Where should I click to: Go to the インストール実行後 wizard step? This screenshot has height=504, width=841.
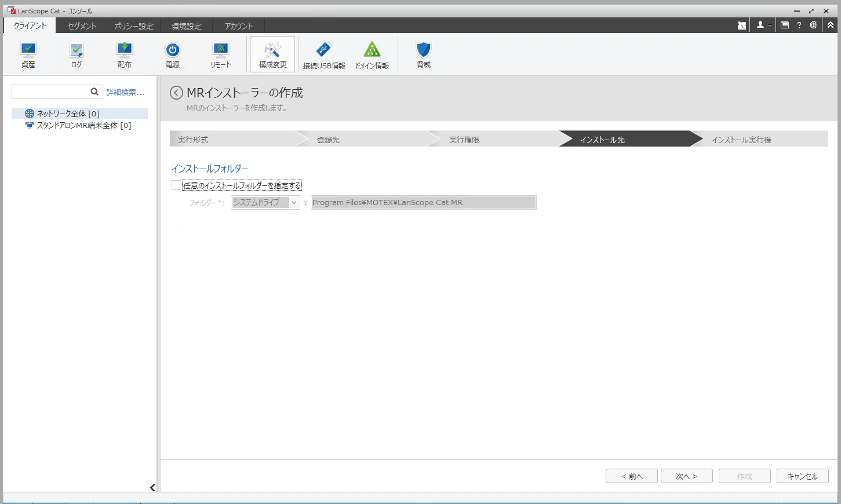tap(759, 139)
